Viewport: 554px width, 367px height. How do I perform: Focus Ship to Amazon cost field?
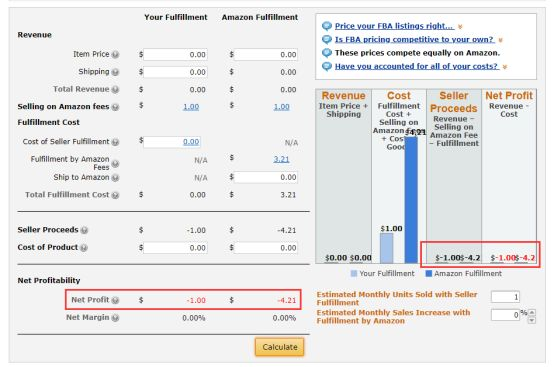pos(266,177)
